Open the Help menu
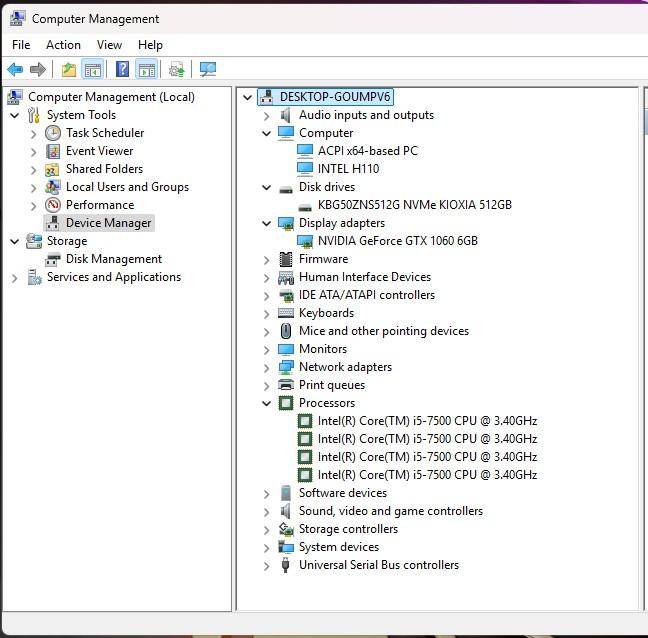Viewport: 648px width, 638px height. 150,45
